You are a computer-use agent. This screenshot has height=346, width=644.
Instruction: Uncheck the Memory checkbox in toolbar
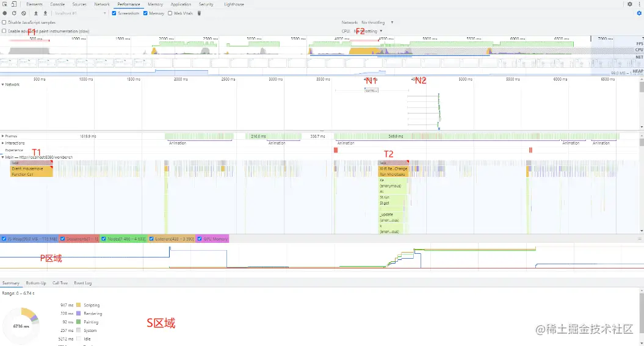[145, 13]
